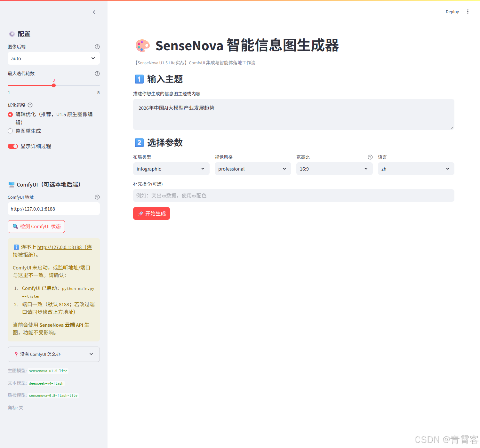Screen dimensions: 480x448
Task: Collapse the sidebar with the left chevron
Action: coord(94,12)
